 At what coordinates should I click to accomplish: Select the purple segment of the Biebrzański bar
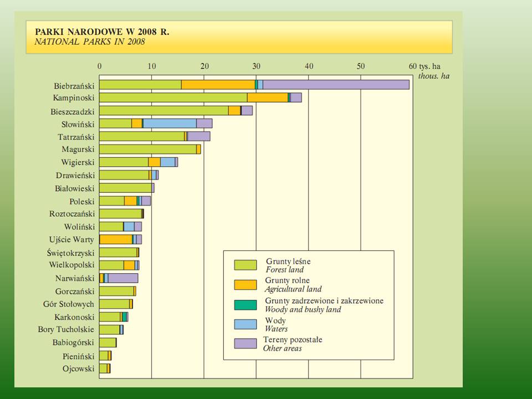pos(335,85)
